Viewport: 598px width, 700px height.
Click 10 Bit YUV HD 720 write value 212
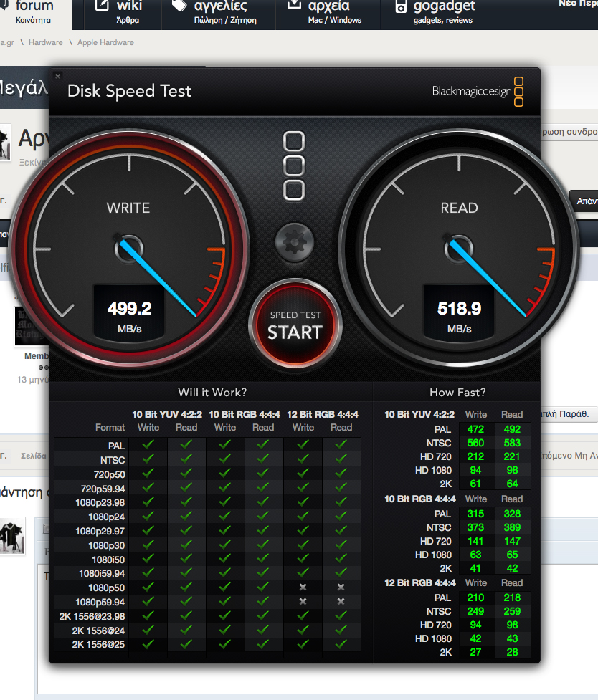pyautogui.click(x=475, y=456)
